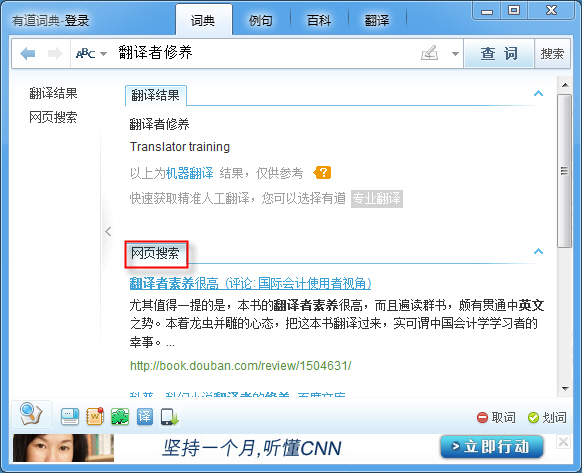Toggle the 划词 selection translate option

click(547, 417)
